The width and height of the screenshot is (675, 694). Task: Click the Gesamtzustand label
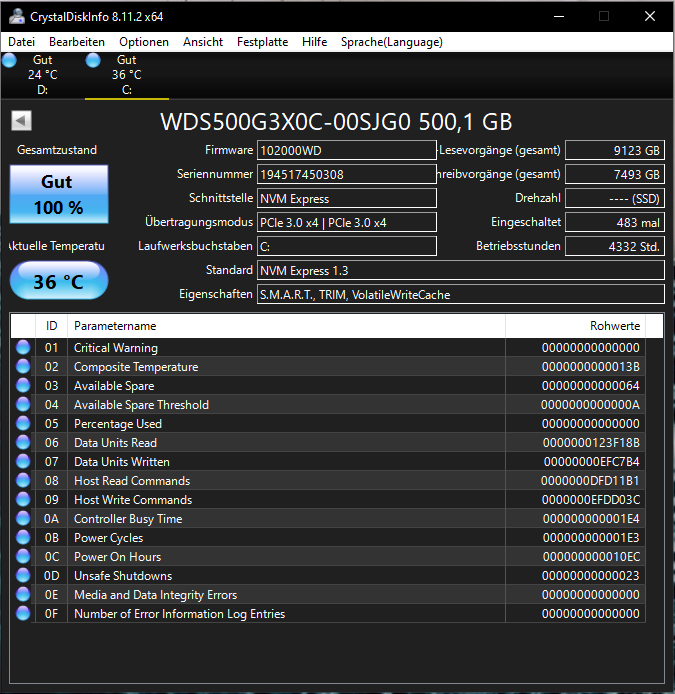click(x=57, y=150)
